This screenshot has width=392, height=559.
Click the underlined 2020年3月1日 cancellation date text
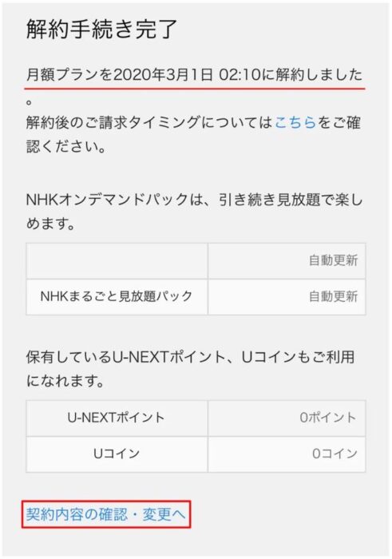point(163,74)
